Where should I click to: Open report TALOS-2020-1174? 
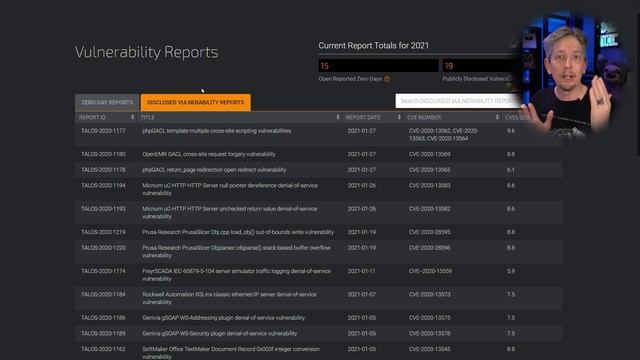point(103,271)
